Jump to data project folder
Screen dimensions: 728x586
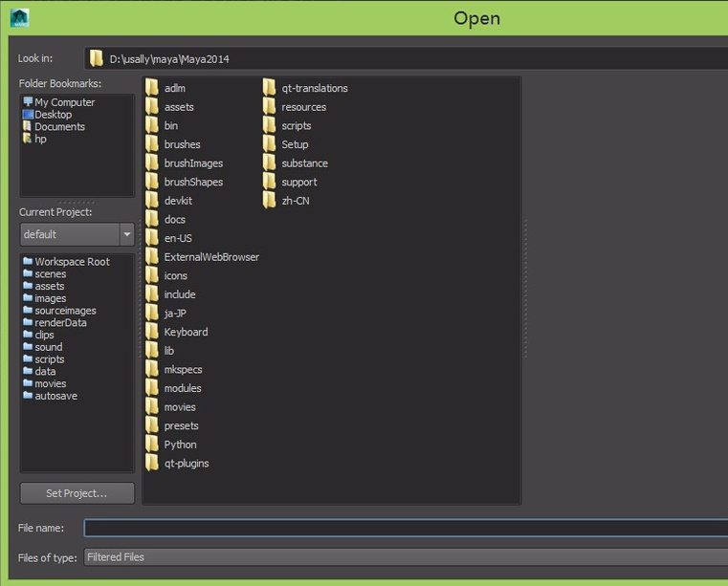click(39, 371)
